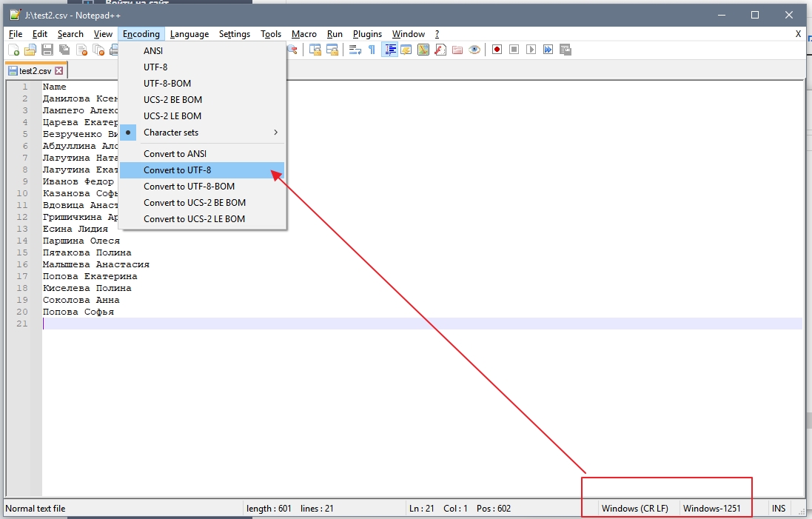This screenshot has height=519, width=812.
Task: Click the Close document toolbar icon
Action: (x=81, y=50)
